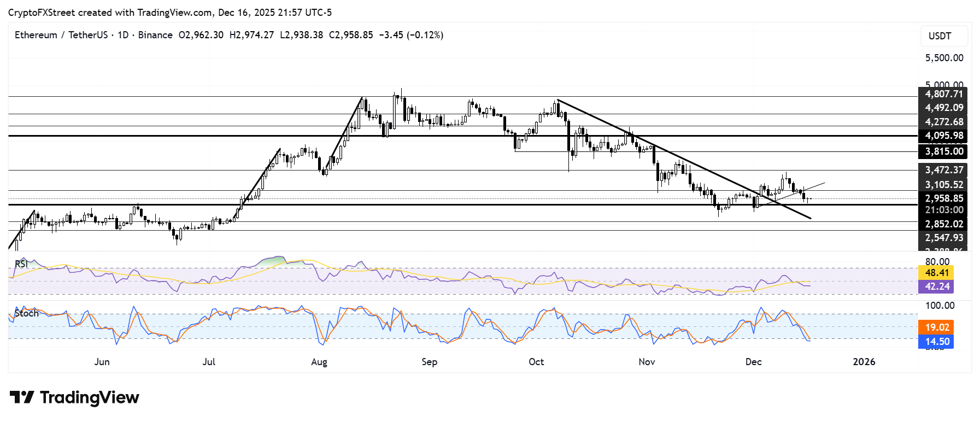Open the USDT currency selector

pos(943,36)
